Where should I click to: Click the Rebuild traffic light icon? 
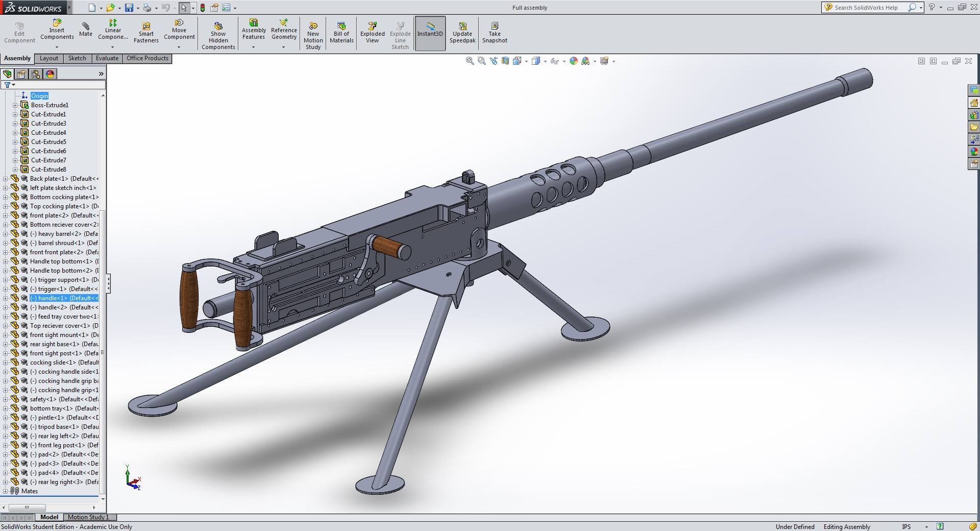[203, 8]
